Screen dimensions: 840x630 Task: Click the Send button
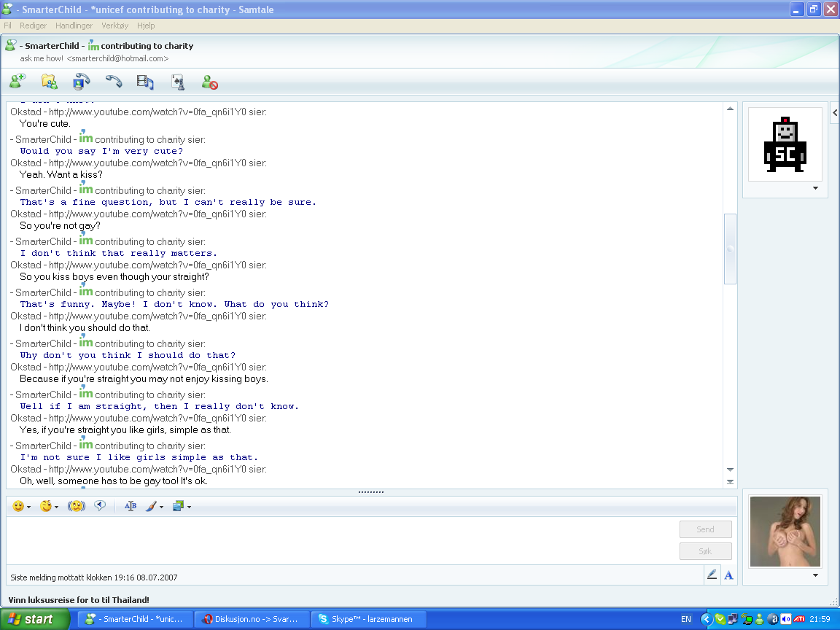[x=706, y=529]
